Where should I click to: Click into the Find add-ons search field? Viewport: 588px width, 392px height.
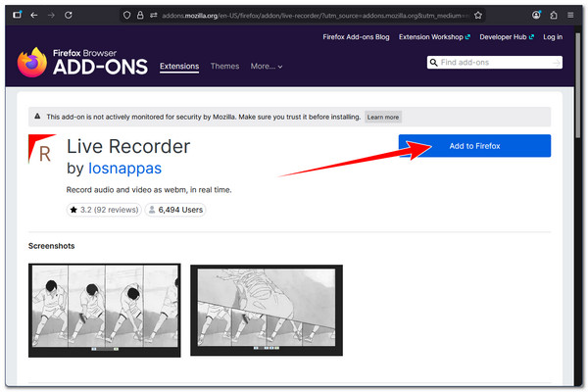tap(495, 63)
